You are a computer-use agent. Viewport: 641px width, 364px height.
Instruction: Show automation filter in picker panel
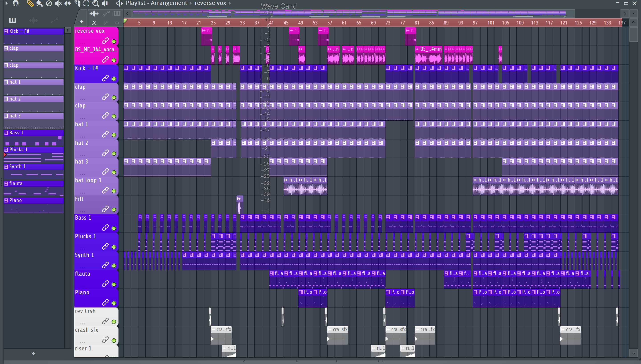click(x=55, y=20)
